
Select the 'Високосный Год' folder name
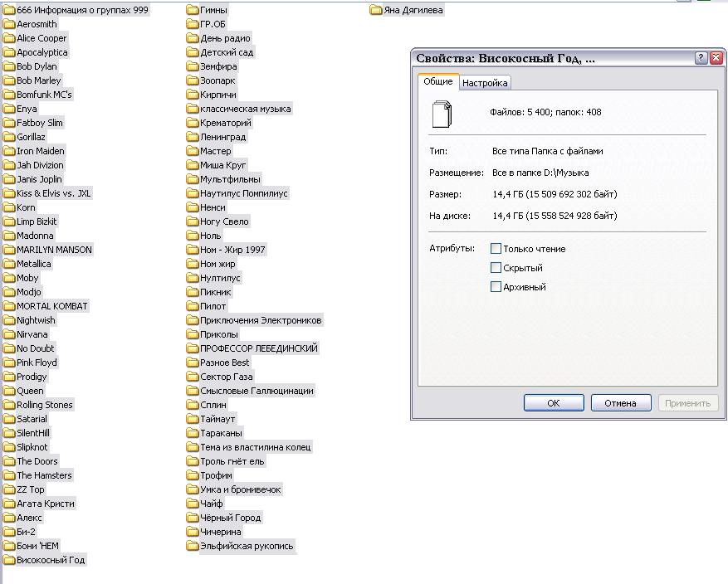[51, 560]
